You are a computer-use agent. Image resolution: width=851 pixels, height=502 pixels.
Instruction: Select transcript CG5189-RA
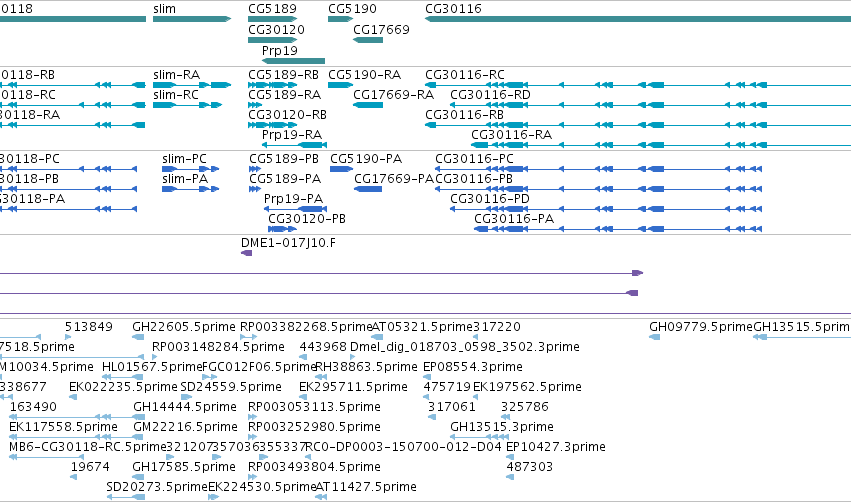(x=284, y=94)
